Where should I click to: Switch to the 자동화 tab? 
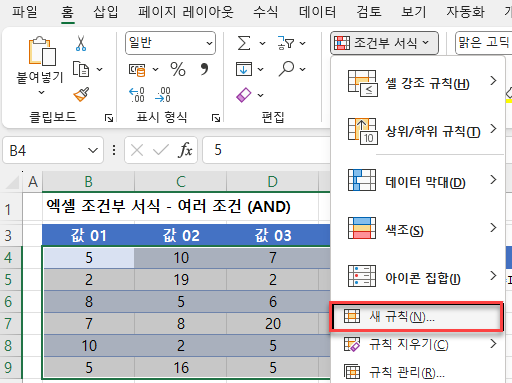465,12
